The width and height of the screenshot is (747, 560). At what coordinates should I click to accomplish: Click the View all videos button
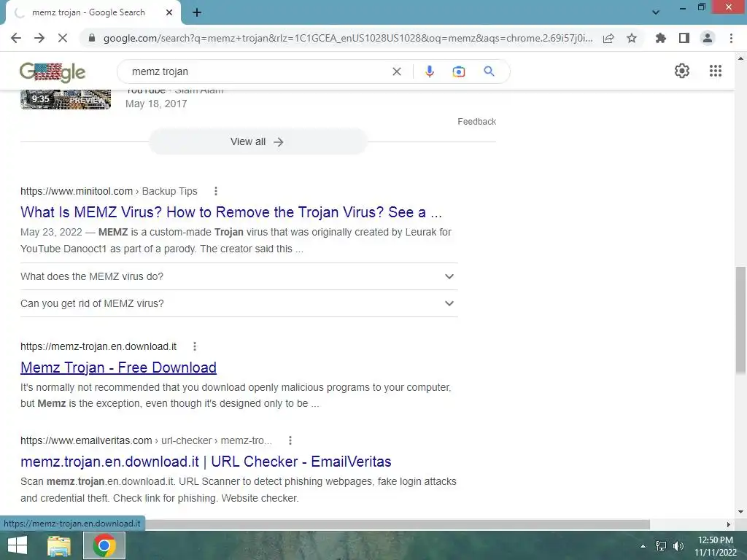[258, 142]
